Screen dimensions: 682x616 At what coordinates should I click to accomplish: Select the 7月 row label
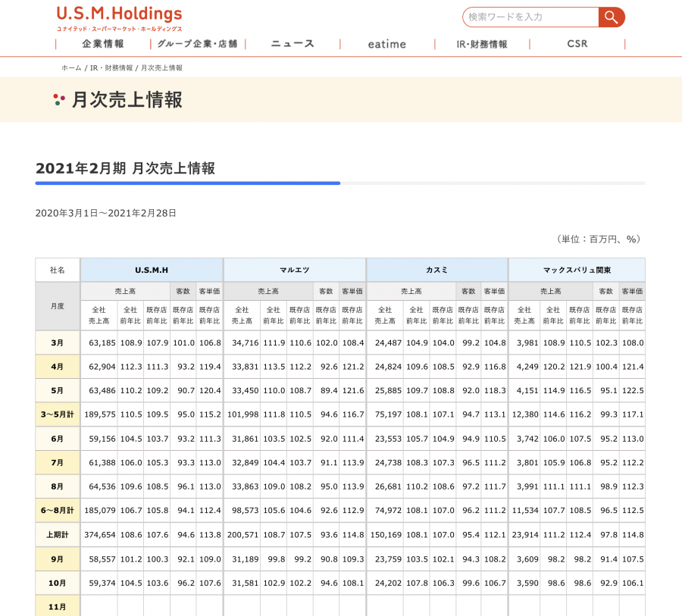[58, 462]
